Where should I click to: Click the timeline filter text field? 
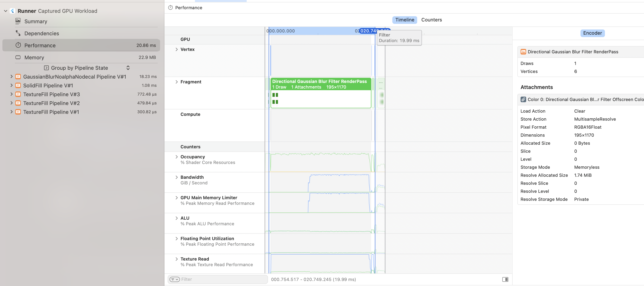tap(222, 279)
